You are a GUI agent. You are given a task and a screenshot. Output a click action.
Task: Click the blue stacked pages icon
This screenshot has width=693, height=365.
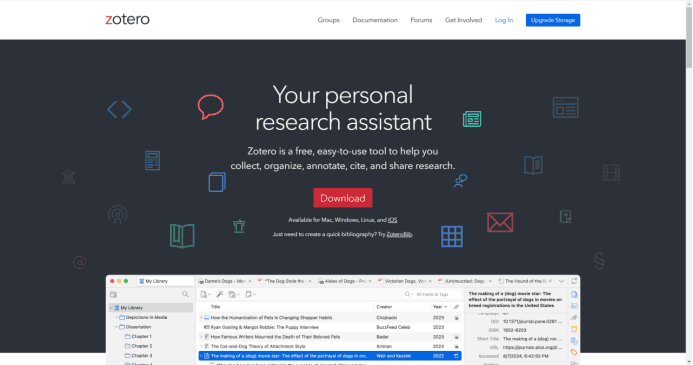[x=217, y=182]
